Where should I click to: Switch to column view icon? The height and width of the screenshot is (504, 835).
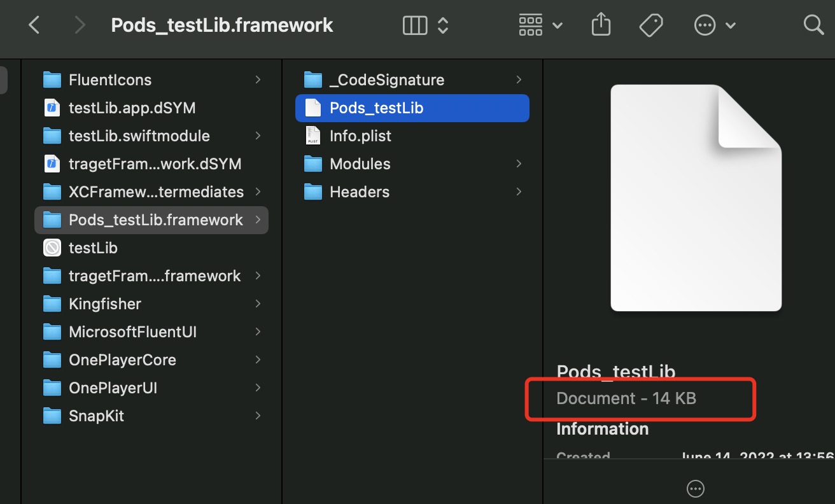(x=415, y=25)
